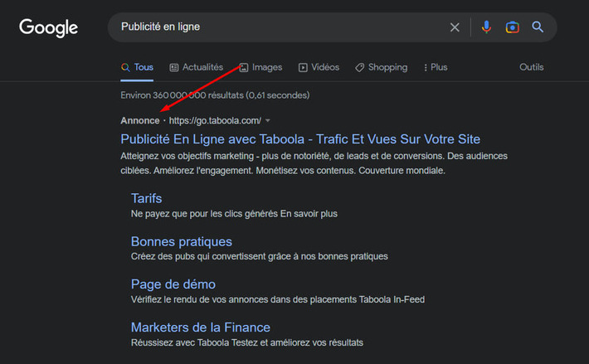Open Google Lens camera search icon
Image resolution: width=589 pixels, height=364 pixels.
pos(512,27)
